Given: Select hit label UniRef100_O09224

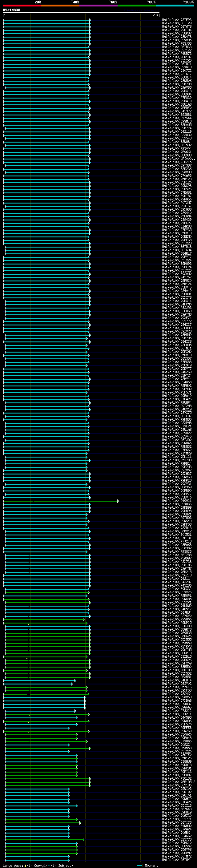Looking at the screenshot, I should click(177, 744).
